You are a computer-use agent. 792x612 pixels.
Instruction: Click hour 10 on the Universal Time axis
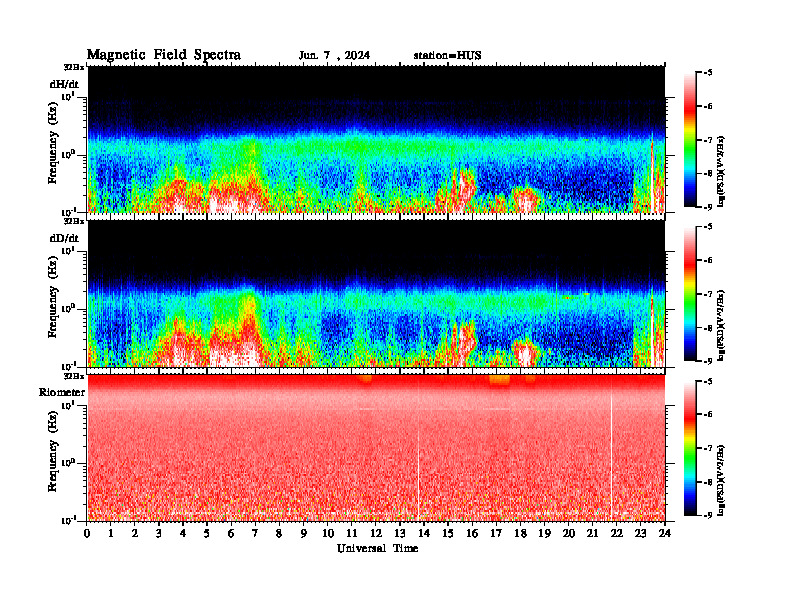click(328, 534)
